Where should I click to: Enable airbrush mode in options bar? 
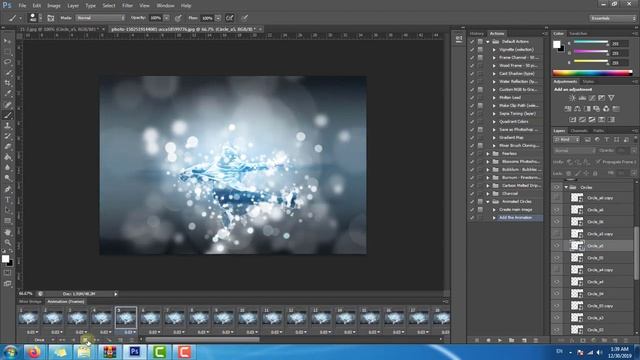click(x=230, y=18)
